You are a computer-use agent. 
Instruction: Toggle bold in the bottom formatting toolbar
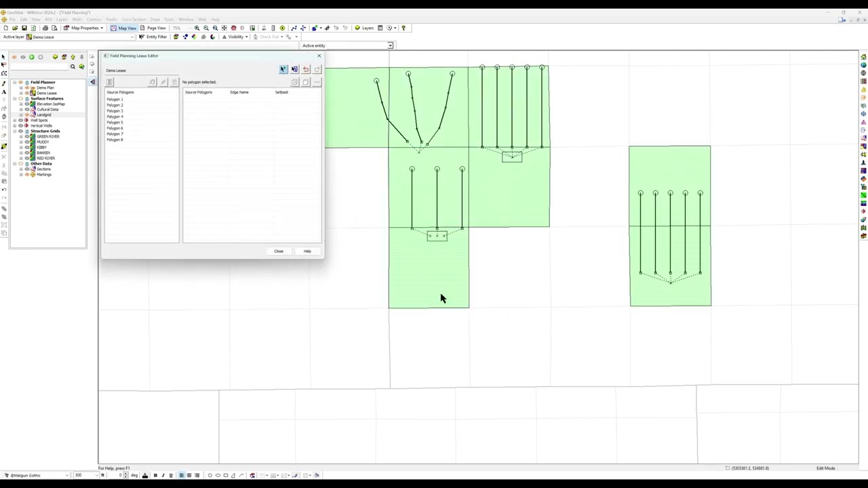(x=155, y=475)
